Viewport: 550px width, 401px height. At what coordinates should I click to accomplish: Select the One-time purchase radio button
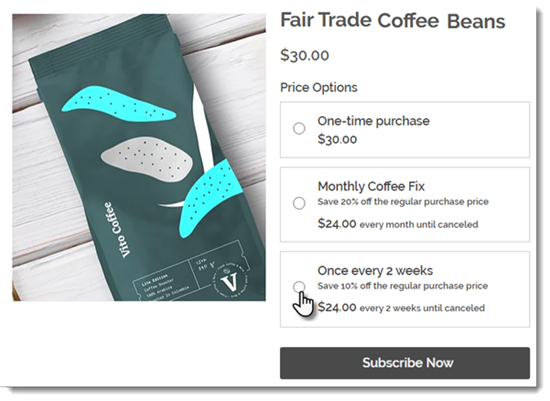point(299,128)
